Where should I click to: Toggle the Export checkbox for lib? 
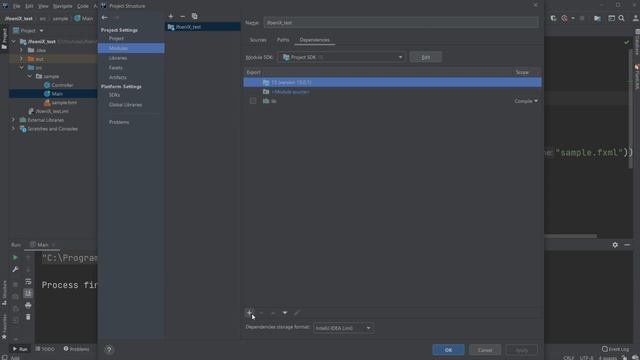tap(253, 101)
